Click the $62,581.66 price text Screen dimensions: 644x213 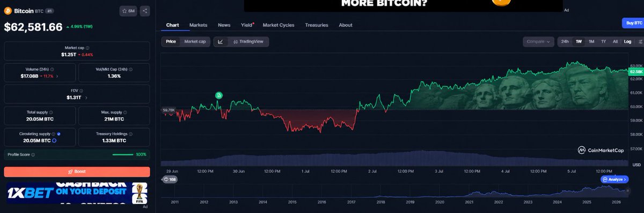click(x=33, y=26)
